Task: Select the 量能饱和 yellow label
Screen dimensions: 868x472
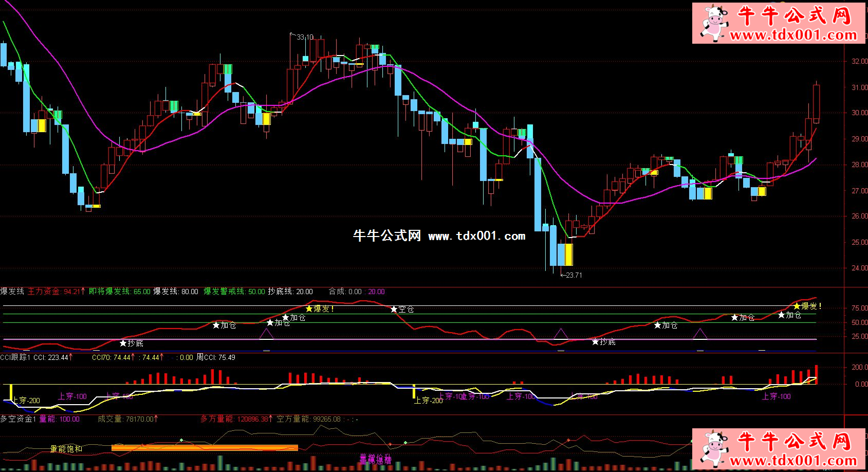Action: pyautogui.click(x=66, y=449)
